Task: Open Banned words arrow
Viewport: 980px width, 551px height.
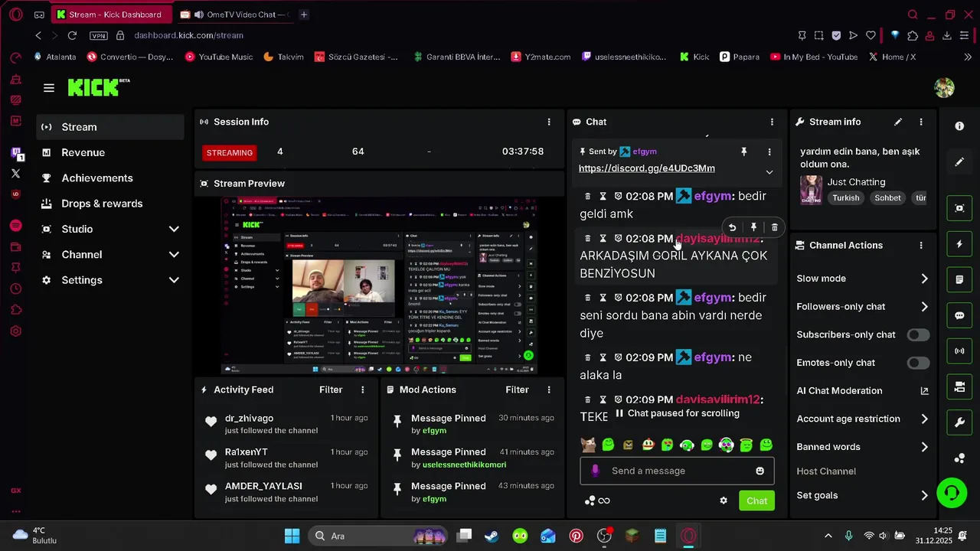Action: [x=924, y=447]
